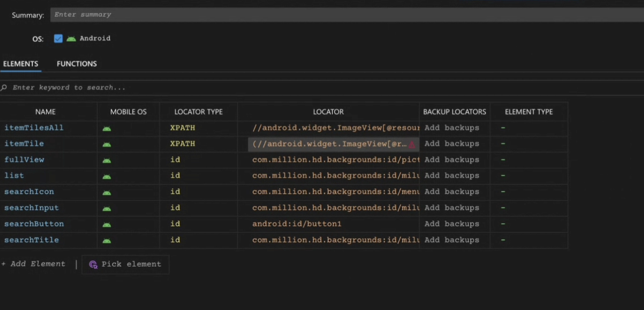Click the warning icon in itemTile locator

412,144
